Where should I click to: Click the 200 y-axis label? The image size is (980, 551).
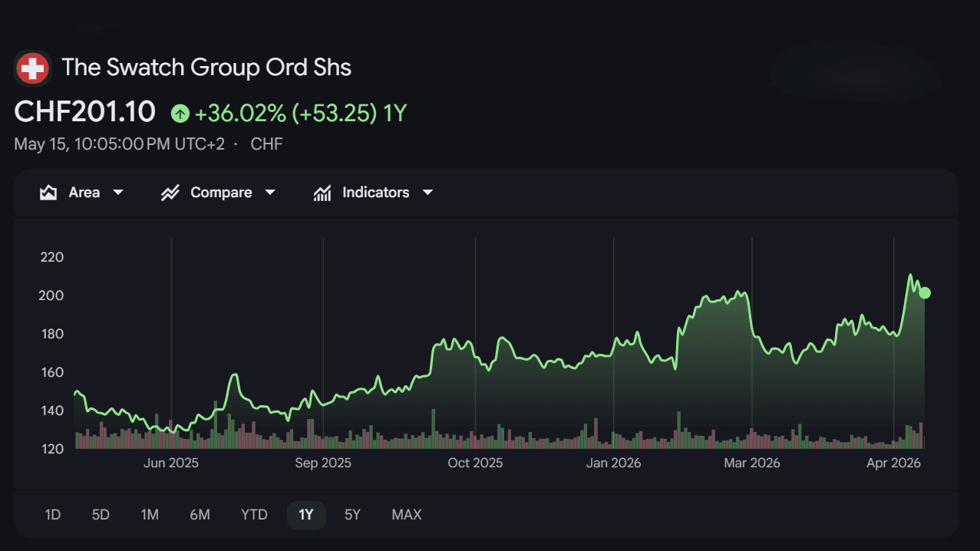click(51, 295)
